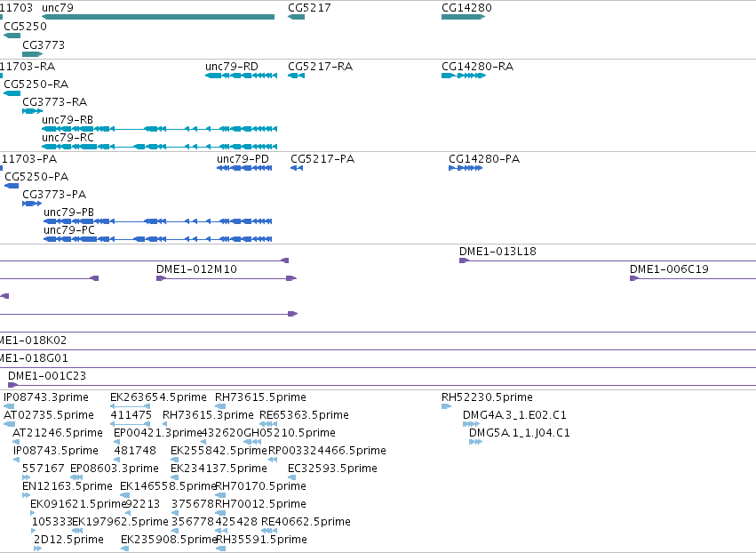Image resolution: width=756 pixels, height=553 pixels.
Task: Select the RE40662.5prime EST label
Action: [x=306, y=522]
